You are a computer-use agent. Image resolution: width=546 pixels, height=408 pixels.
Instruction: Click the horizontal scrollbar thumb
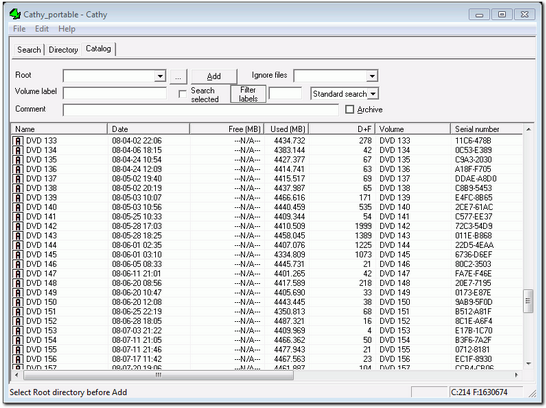tap(158, 375)
